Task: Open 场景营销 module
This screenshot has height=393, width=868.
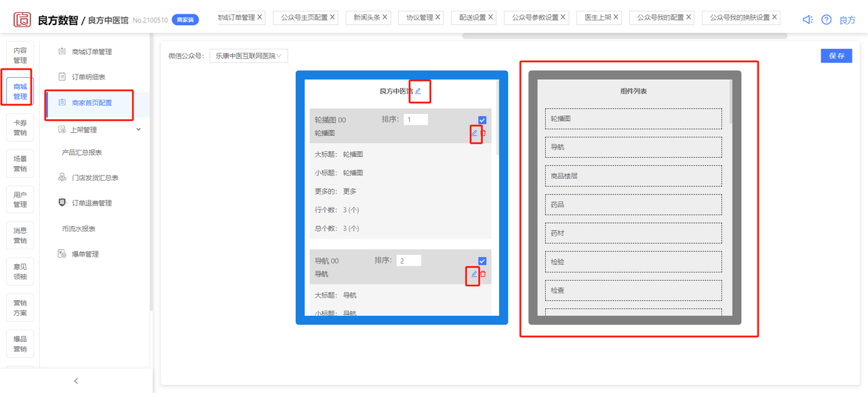Action: [20, 163]
